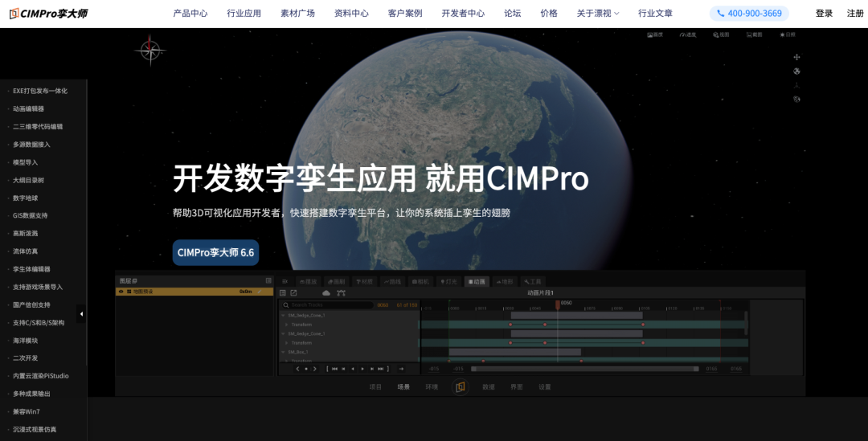Go to the 论坛 page
868x441 pixels.
point(513,14)
